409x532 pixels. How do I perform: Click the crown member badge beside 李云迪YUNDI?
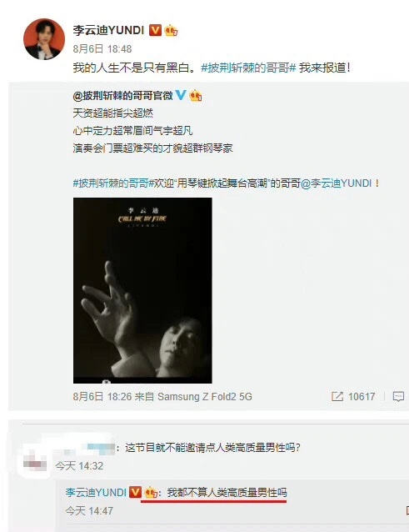point(171,31)
